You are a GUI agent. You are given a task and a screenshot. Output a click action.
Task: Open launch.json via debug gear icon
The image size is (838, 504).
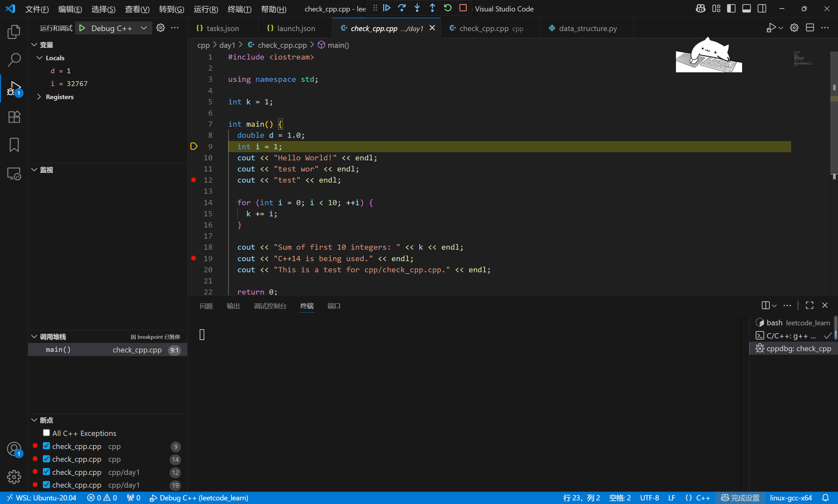click(160, 28)
